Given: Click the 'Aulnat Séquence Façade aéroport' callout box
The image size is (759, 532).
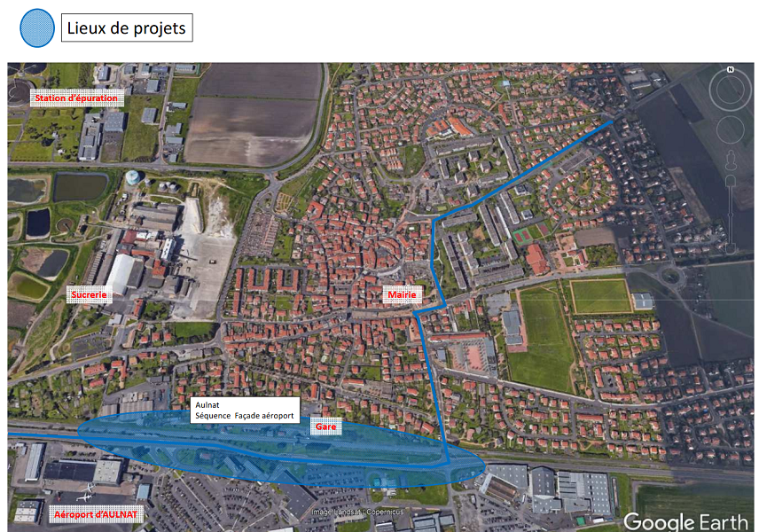Looking at the screenshot, I should (x=245, y=411).
